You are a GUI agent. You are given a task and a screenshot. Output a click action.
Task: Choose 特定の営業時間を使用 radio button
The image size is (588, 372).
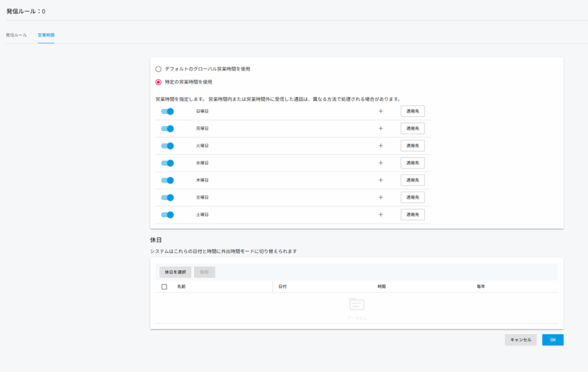(158, 82)
